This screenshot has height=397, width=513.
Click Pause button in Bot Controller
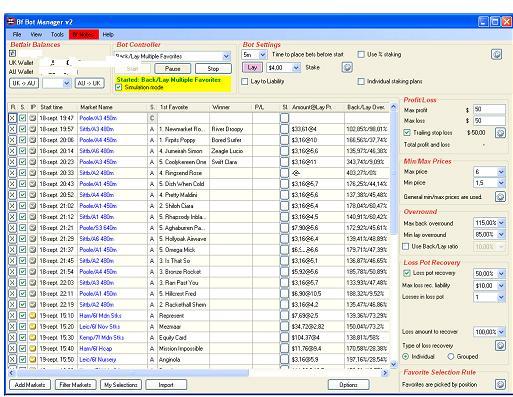click(172, 69)
